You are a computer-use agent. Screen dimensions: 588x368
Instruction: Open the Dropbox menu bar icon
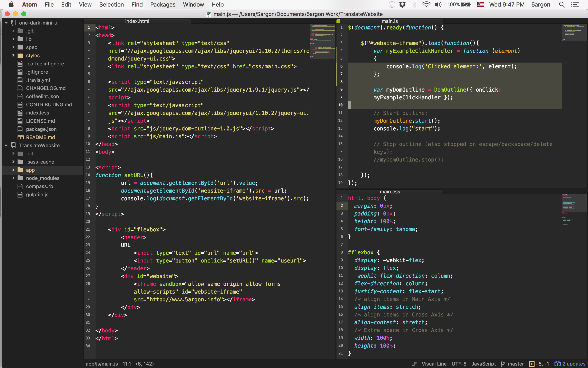pos(402,5)
